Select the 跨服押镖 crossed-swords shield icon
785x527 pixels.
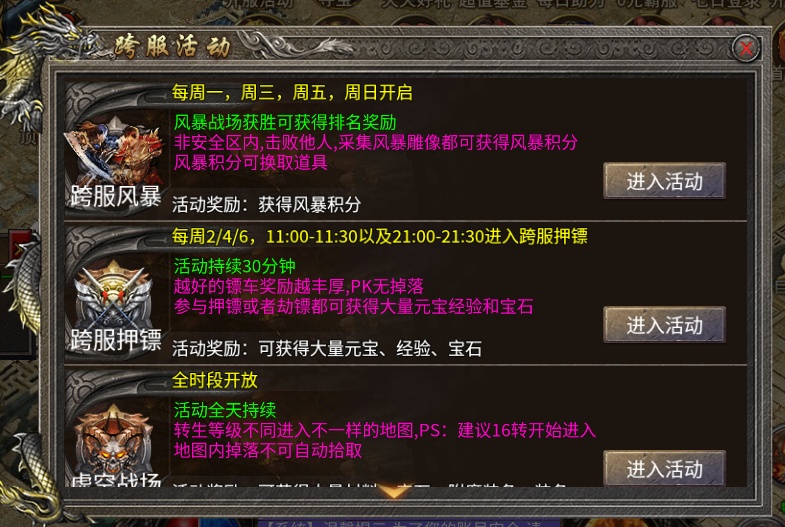pyautogui.click(x=114, y=295)
